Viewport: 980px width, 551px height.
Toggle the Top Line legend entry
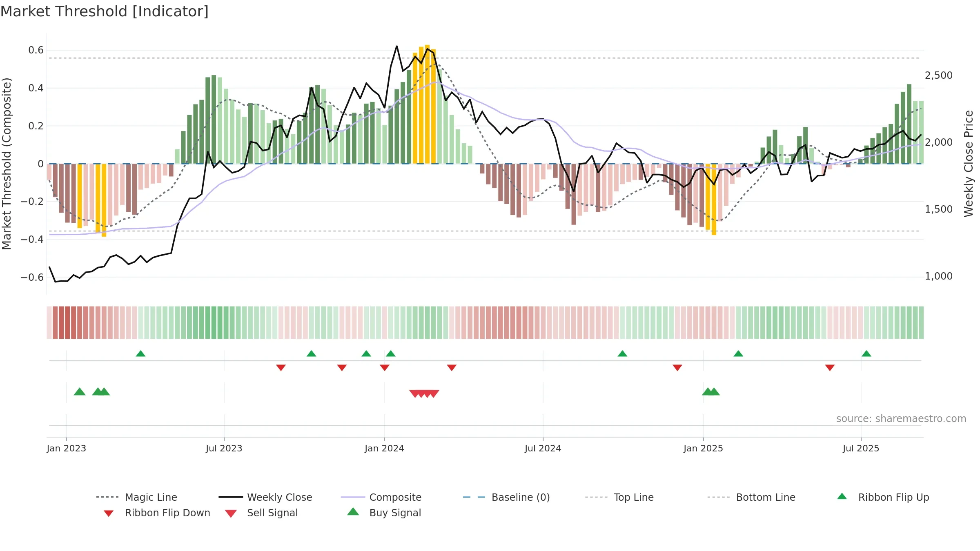click(619, 497)
